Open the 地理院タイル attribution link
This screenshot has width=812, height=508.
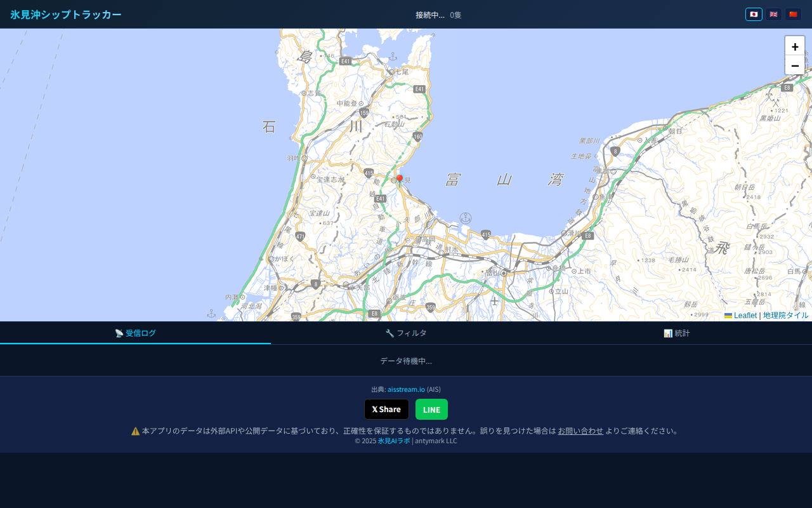click(x=785, y=315)
